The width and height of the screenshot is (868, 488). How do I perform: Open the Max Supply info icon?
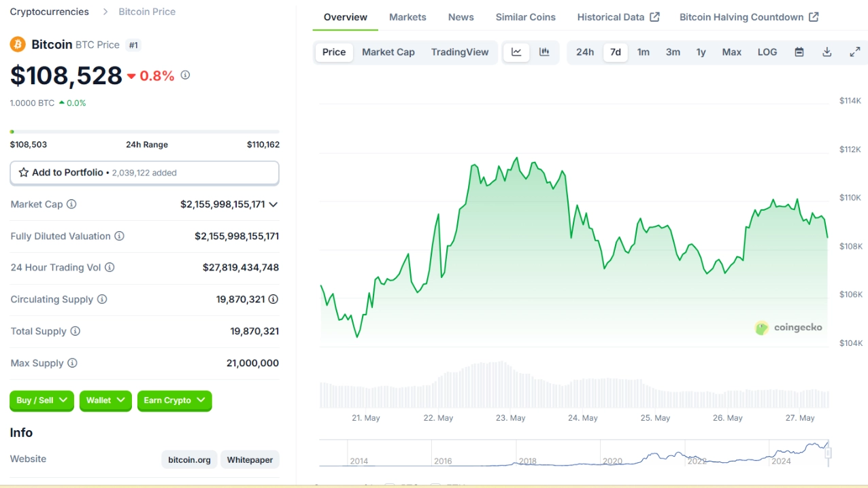tap(72, 363)
